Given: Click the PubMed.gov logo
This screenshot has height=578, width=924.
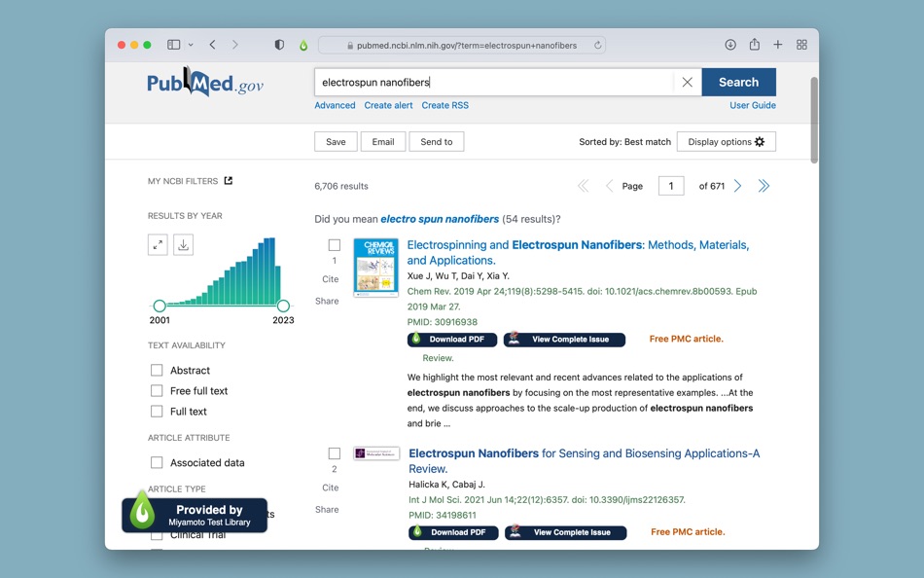Looking at the screenshot, I should pos(205,82).
